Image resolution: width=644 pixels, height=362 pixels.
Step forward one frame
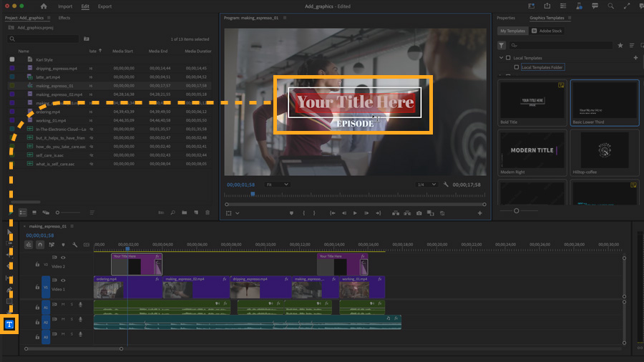point(367,213)
